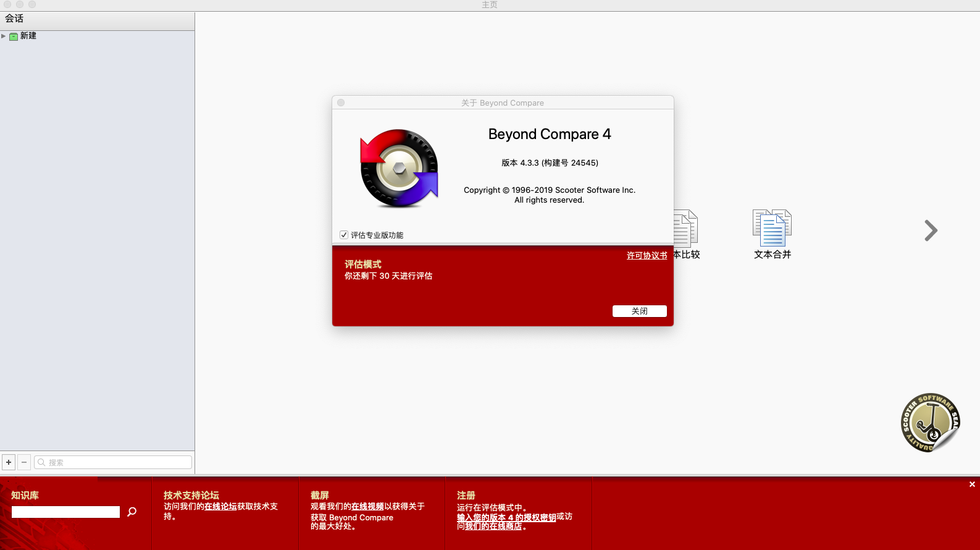Open the 许可协议书 license agreement link
980x550 pixels.
647,255
